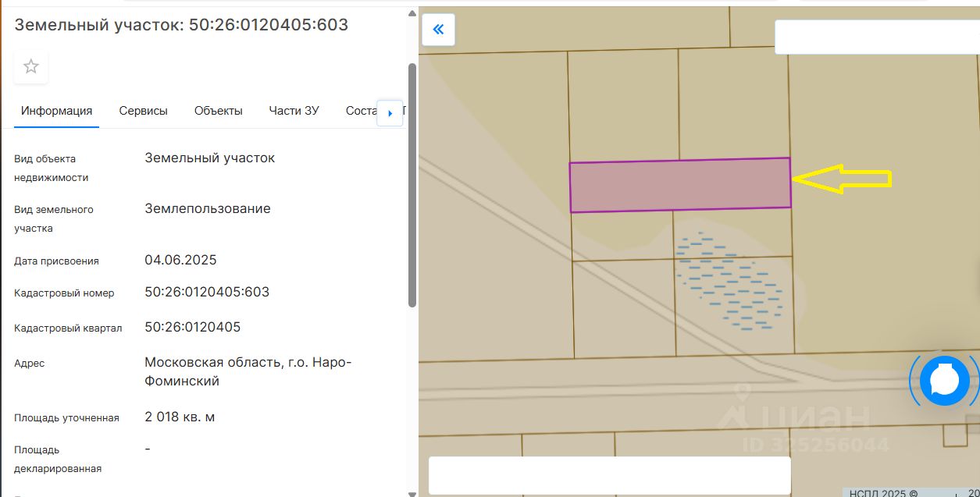
Task: Select the Объекты tab
Action: [218, 111]
